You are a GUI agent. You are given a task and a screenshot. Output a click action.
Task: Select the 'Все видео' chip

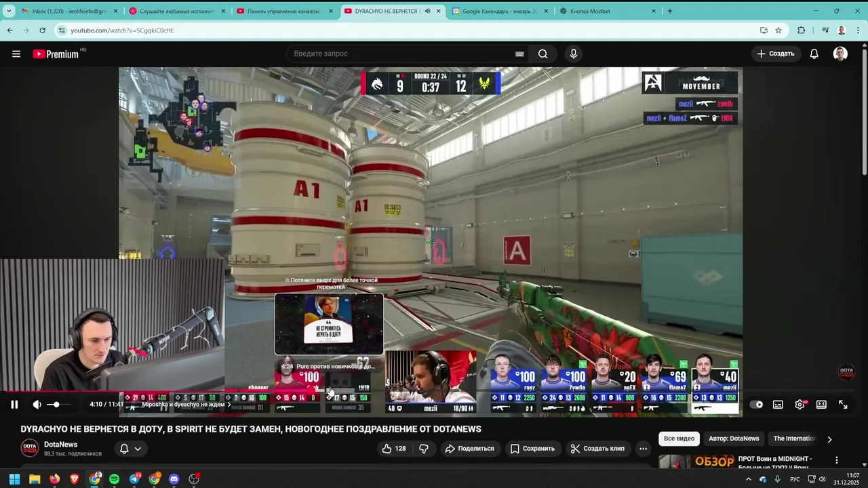pyautogui.click(x=679, y=439)
